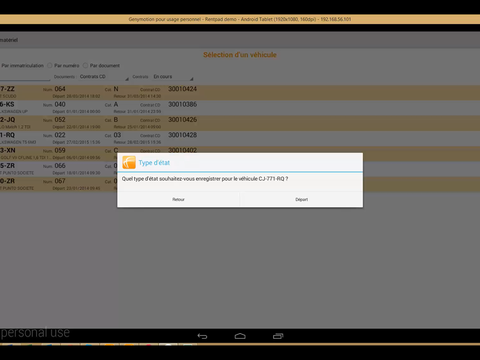480x360 pixels.
Task: Click category 03 in the 022 row
Action: (117, 135)
